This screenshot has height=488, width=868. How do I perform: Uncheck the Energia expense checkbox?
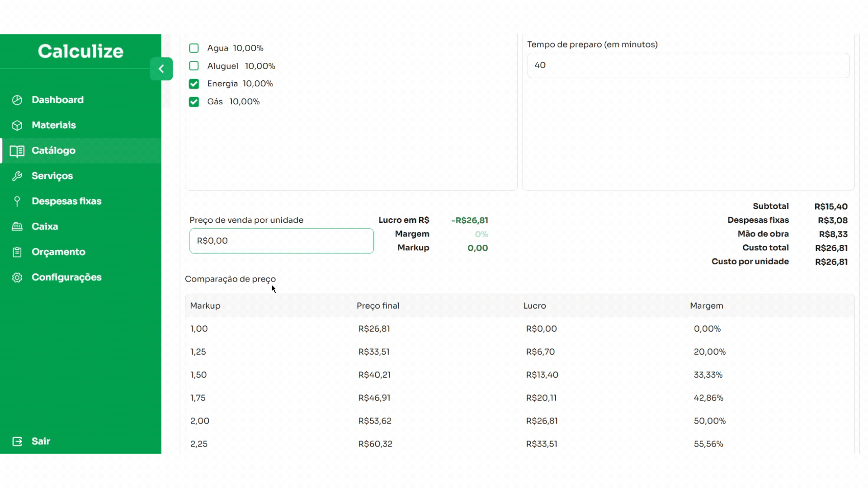(194, 84)
